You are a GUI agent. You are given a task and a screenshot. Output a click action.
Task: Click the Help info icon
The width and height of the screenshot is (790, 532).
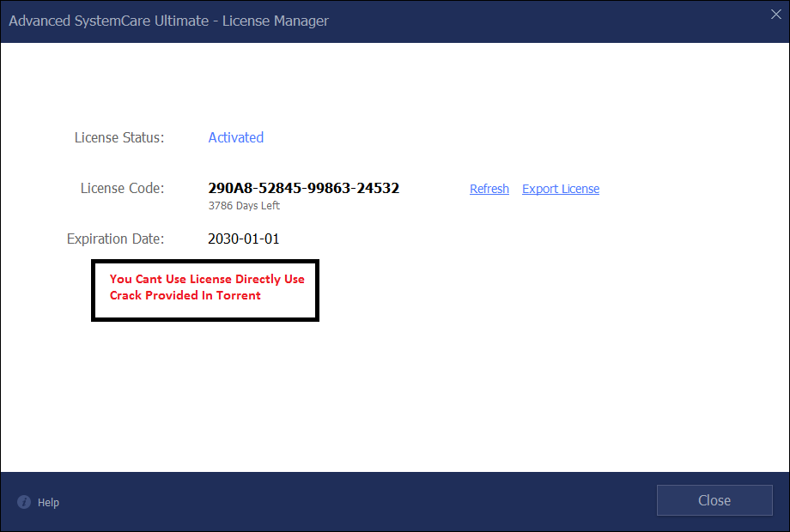[24, 502]
